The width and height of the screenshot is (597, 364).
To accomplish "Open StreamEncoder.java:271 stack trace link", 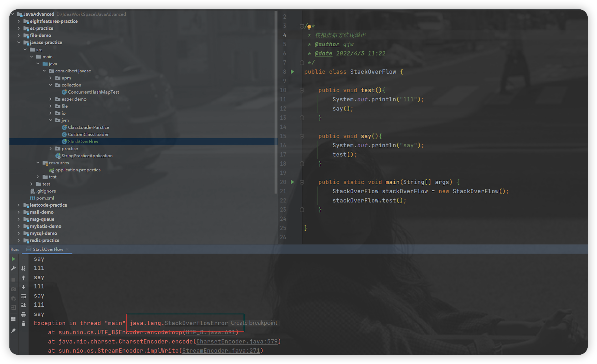I will point(221,351).
